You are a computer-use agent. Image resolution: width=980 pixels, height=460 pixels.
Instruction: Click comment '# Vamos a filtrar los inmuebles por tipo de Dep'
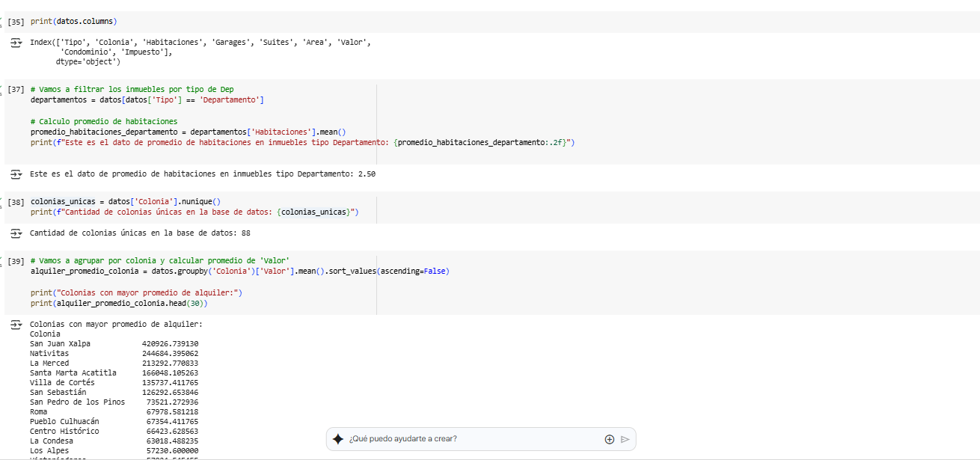(132, 89)
